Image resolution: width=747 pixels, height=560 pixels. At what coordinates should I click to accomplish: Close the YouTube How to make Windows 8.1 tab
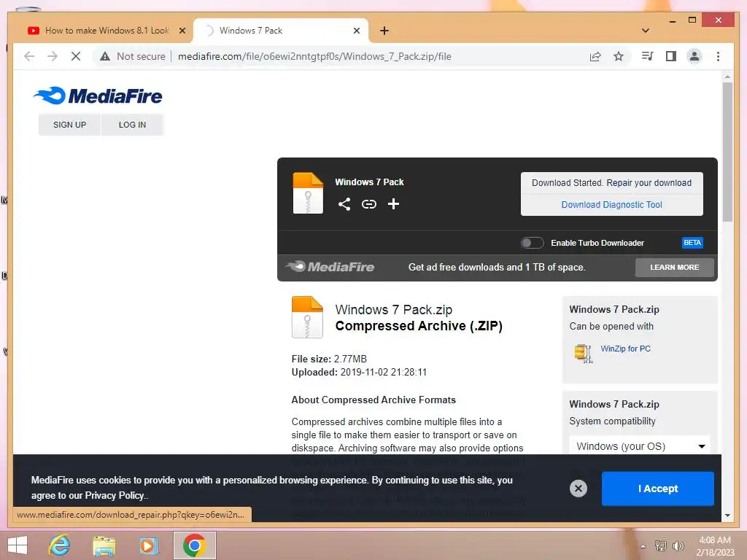(x=182, y=31)
